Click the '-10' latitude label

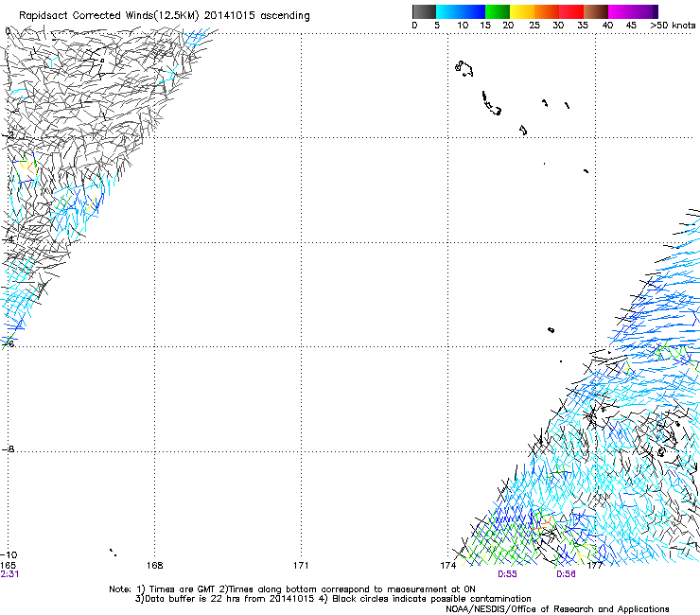click(9, 554)
